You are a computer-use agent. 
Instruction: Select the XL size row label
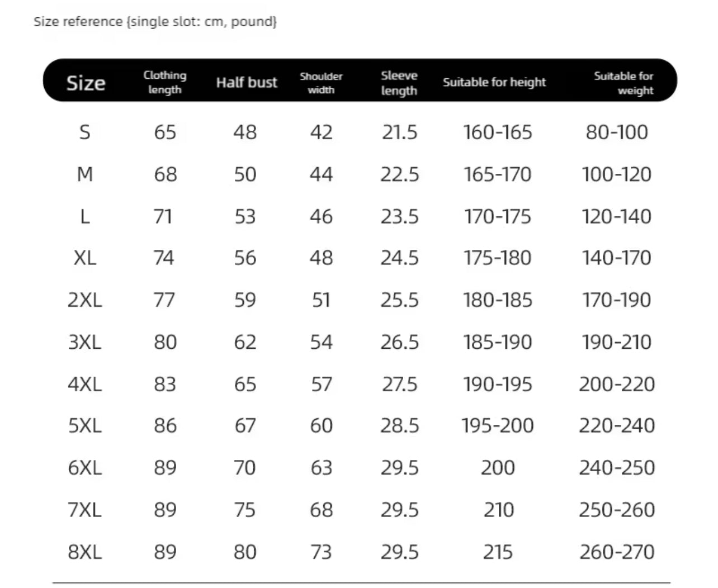point(85,258)
